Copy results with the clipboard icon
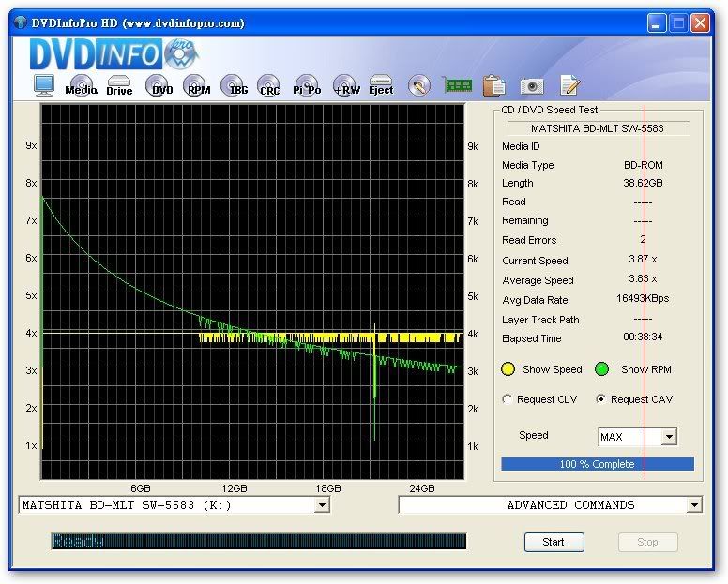This screenshot has width=728, height=584. (x=494, y=86)
